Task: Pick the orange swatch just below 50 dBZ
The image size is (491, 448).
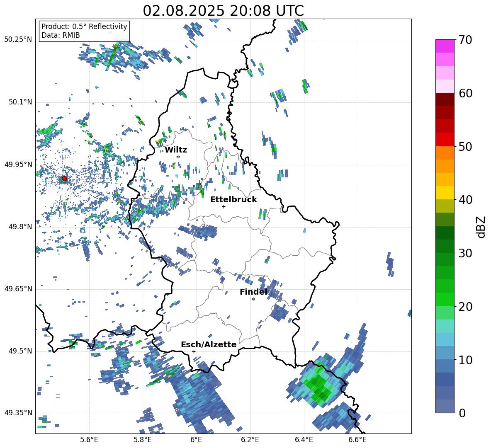Action: (x=445, y=153)
